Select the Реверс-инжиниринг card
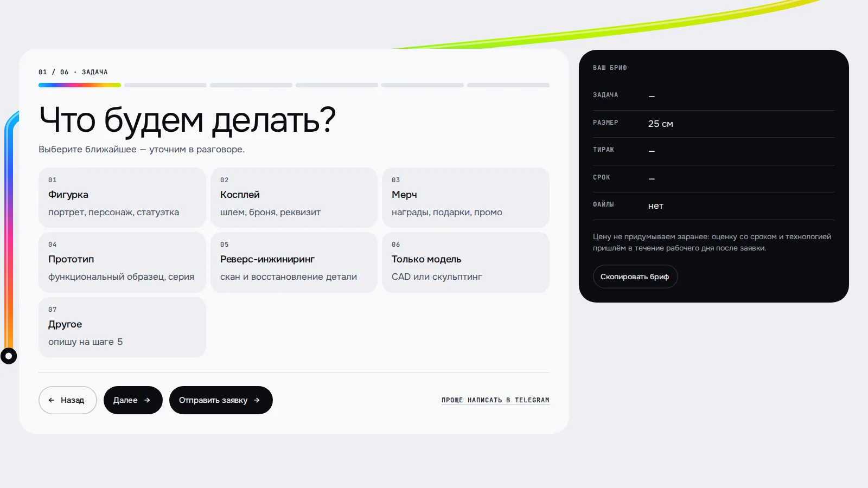This screenshot has width=868, height=488. (294, 262)
